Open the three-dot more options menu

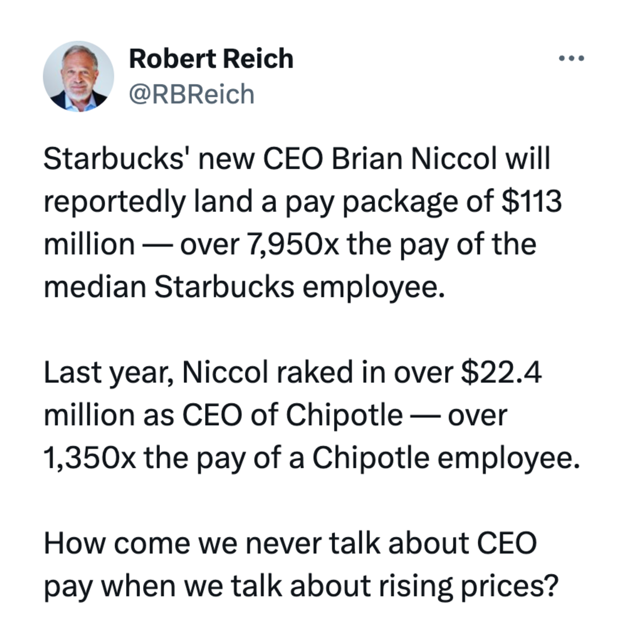(571, 59)
